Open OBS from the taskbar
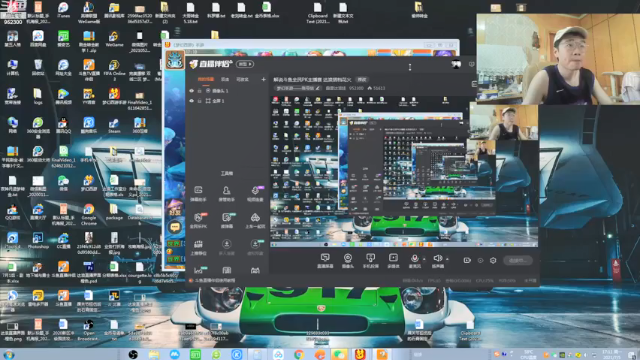640x360 pixels. pyautogui.click(x=133, y=355)
